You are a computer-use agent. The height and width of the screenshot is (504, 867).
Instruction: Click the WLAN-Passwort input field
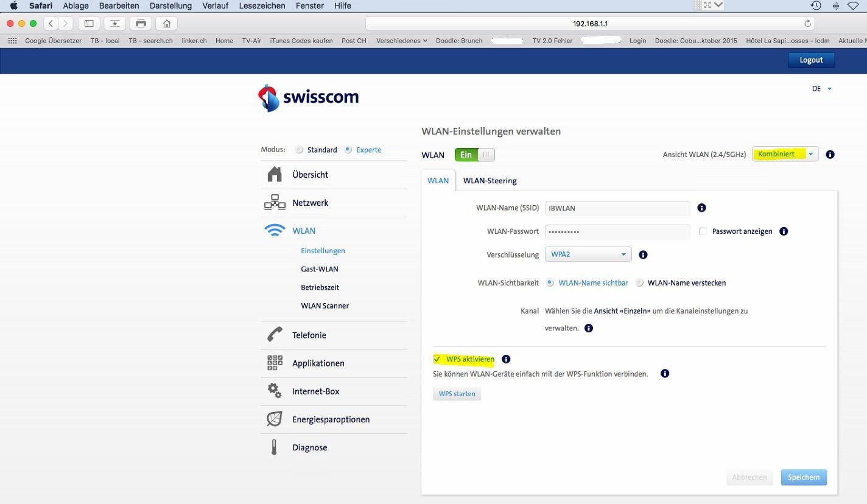click(x=617, y=231)
